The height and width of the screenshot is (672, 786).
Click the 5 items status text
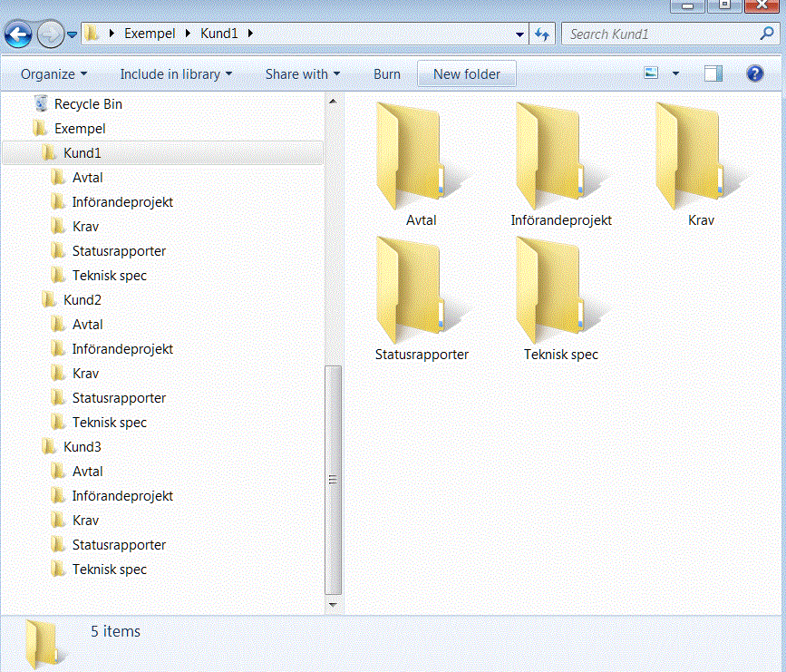click(115, 631)
